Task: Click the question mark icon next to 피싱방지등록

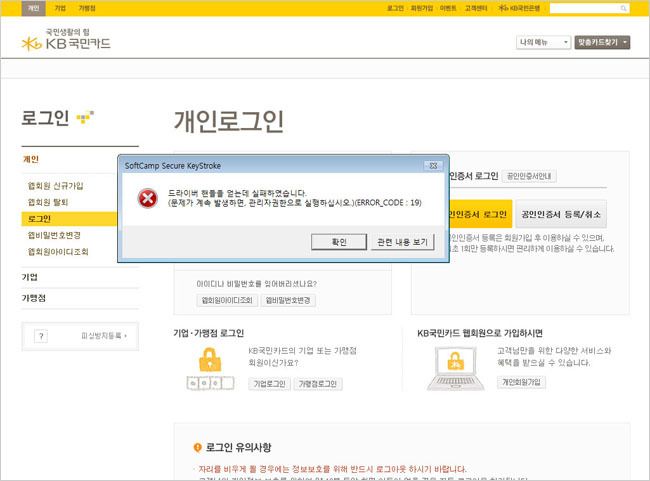Action: coord(41,336)
